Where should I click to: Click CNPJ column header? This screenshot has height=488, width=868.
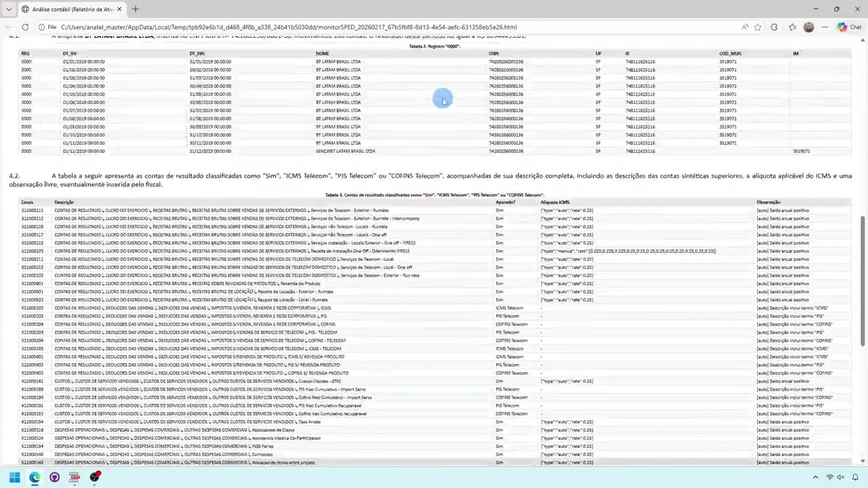click(494, 54)
